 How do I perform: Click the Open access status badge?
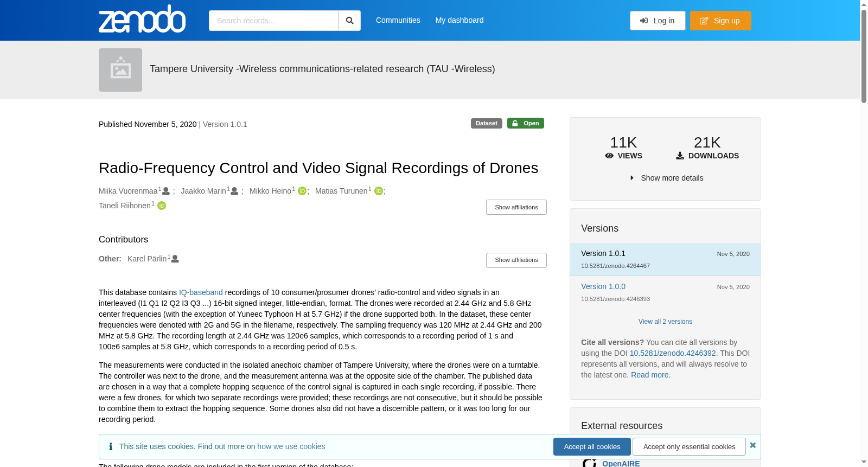[x=526, y=123]
